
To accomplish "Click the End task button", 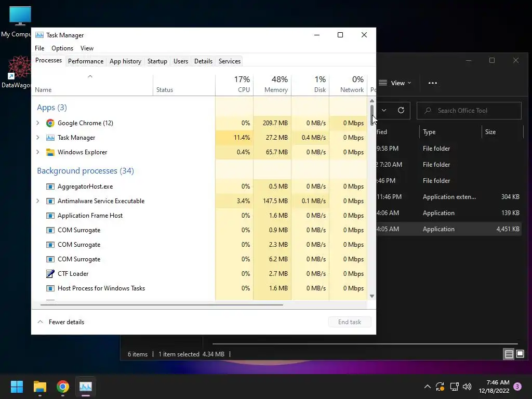I will click(x=350, y=322).
